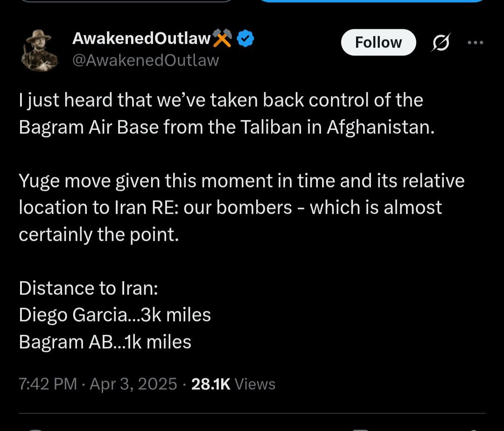Open the 28.1K Views count

pyautogui.click(x=233, y=384)
